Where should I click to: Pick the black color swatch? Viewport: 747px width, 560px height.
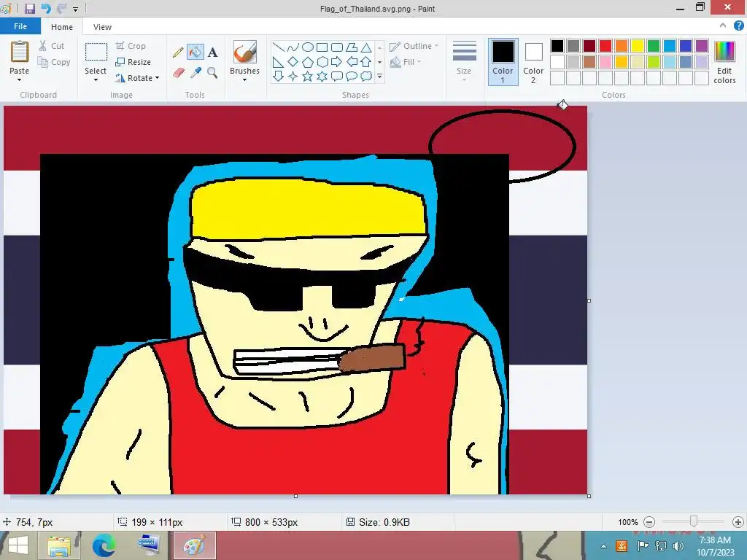pyautogui.click(x=557, y=46)
